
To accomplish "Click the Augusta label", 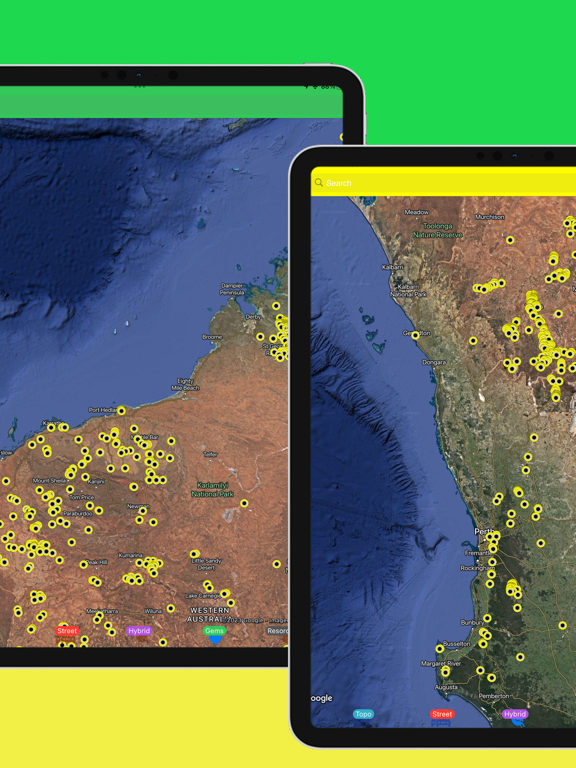I will [x=446, y=687].
